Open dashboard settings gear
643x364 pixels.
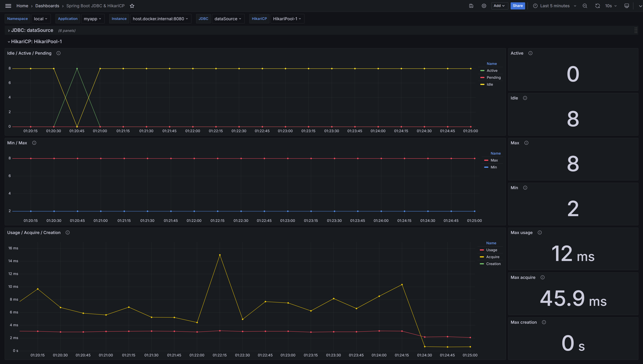click(484, 6)
